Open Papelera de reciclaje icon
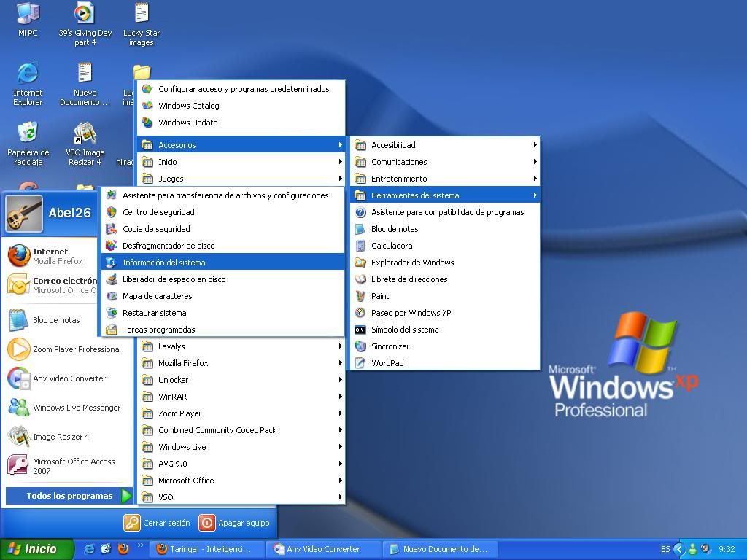 pos(28,144)
